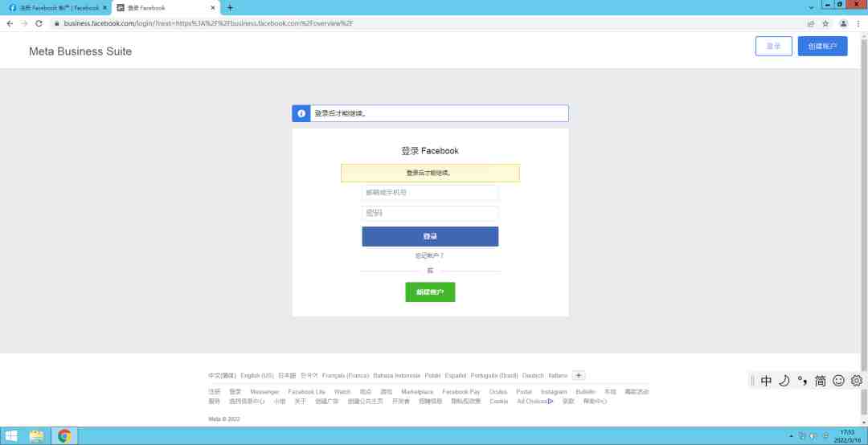This screenshot has width=868, height=445.
Task: Select 日本語 language link
Action: tap(287, 375)
